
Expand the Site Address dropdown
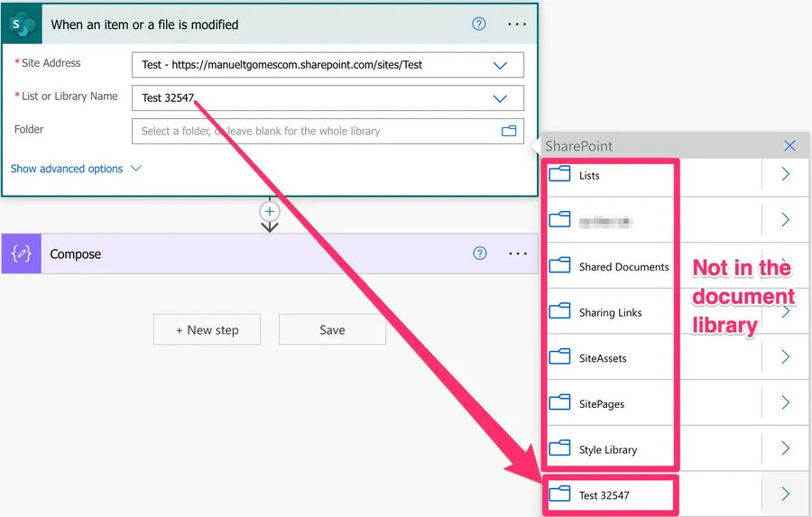500,65
